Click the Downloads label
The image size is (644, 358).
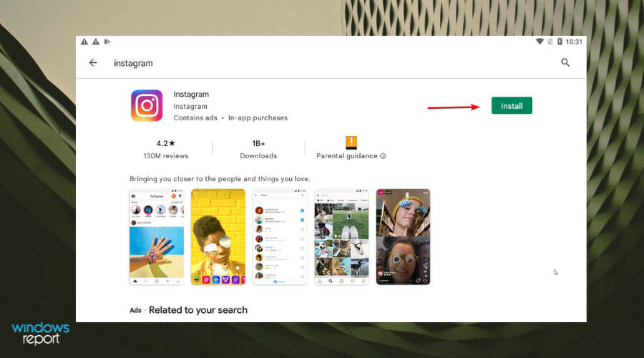click(258, 156)
